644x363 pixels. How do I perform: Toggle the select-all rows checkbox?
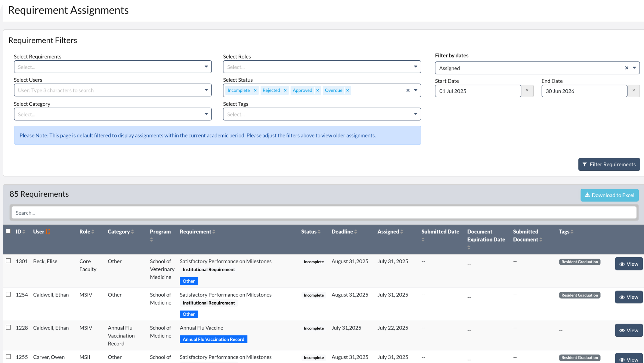coord(8,231)
